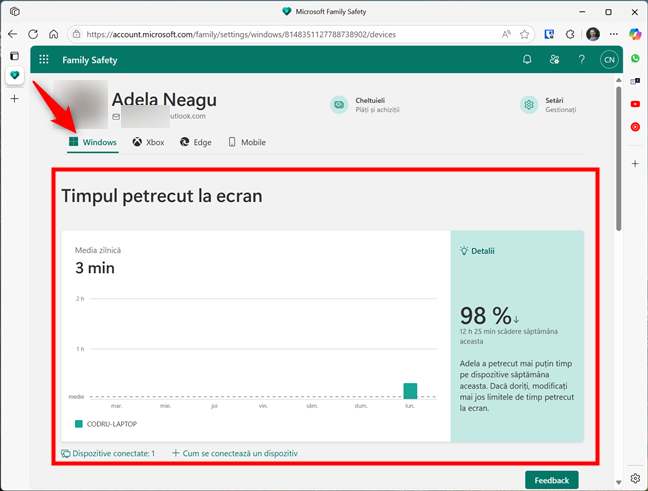Open the red circular app in sidebar
The image size is (648, 491).
[x=635, y=127]
